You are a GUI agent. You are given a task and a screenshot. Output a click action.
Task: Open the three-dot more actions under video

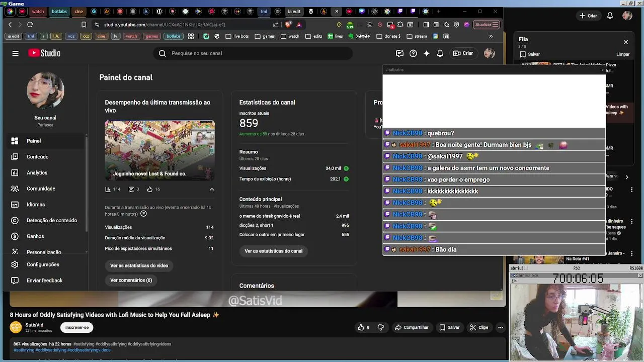501,327
